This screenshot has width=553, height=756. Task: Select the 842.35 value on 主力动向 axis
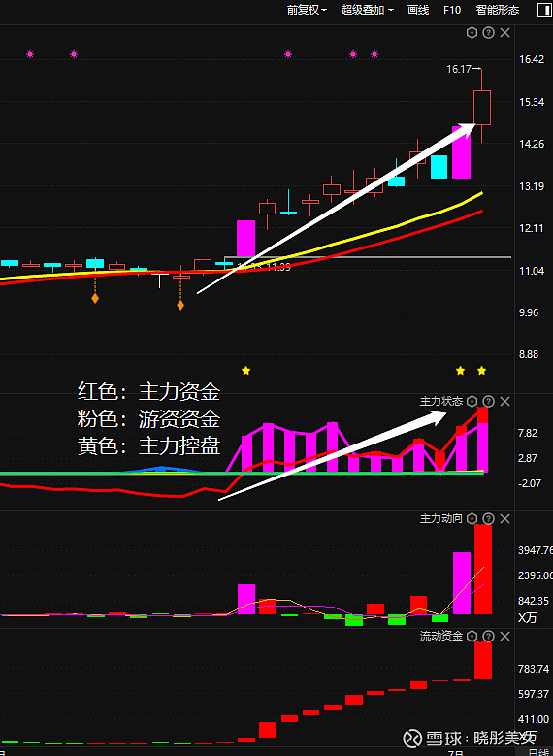pos(534,601)
